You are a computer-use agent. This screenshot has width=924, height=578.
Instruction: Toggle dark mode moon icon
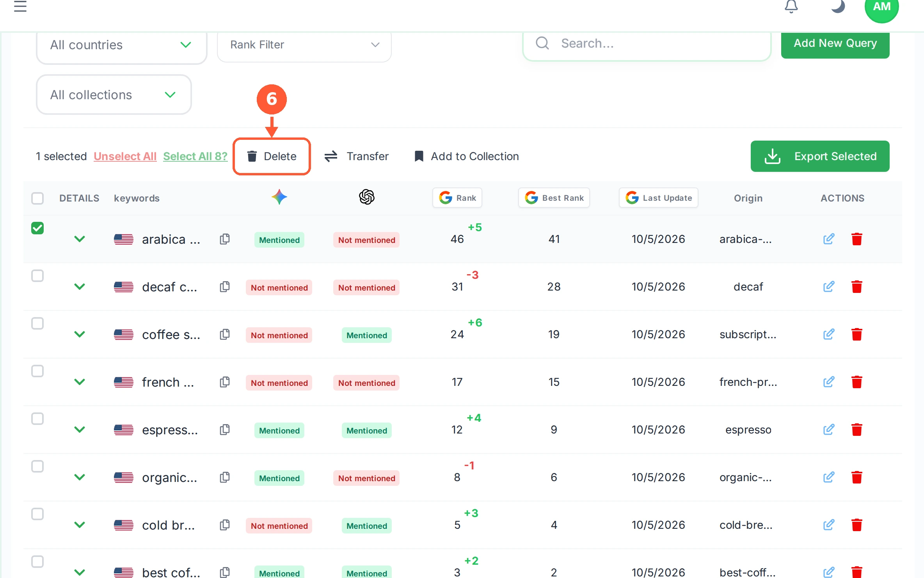(x=838, y=6)
